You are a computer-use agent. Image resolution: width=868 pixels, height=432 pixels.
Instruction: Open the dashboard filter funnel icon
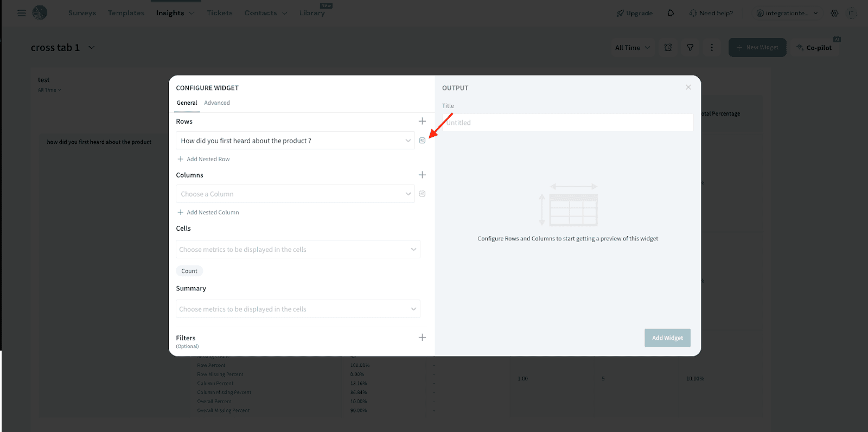coord(690,48)
